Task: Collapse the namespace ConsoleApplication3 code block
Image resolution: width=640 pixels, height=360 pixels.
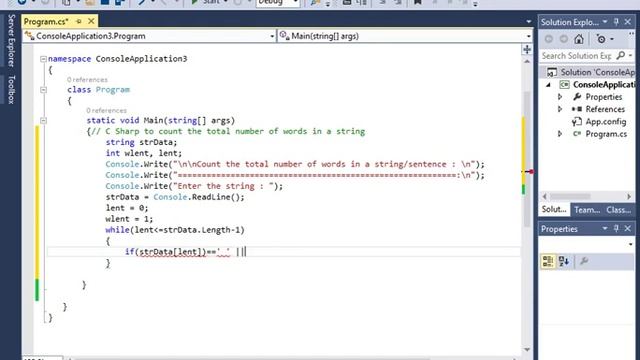Action: pos(43,59)
